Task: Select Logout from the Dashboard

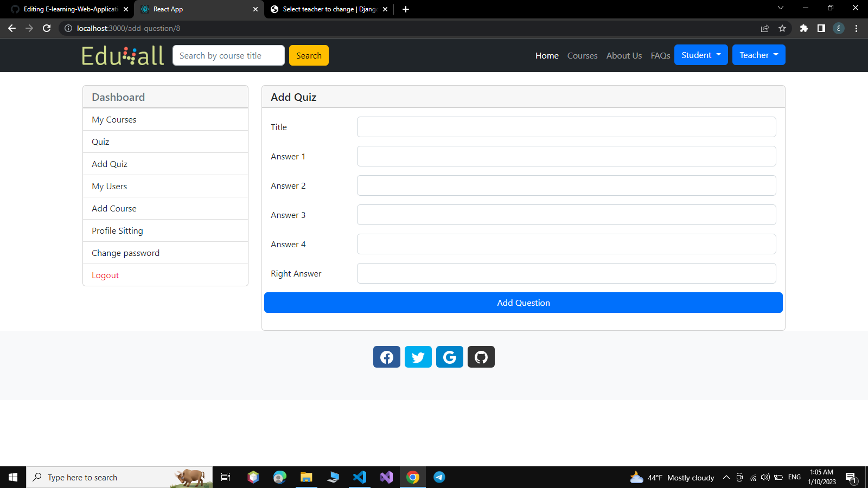Action: click(x=105, y=275)
